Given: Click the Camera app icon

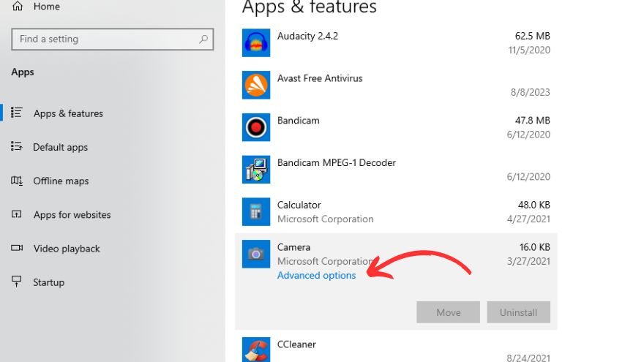Looking at the screenshot, I should pyautogui.click(x=256, y=254).
